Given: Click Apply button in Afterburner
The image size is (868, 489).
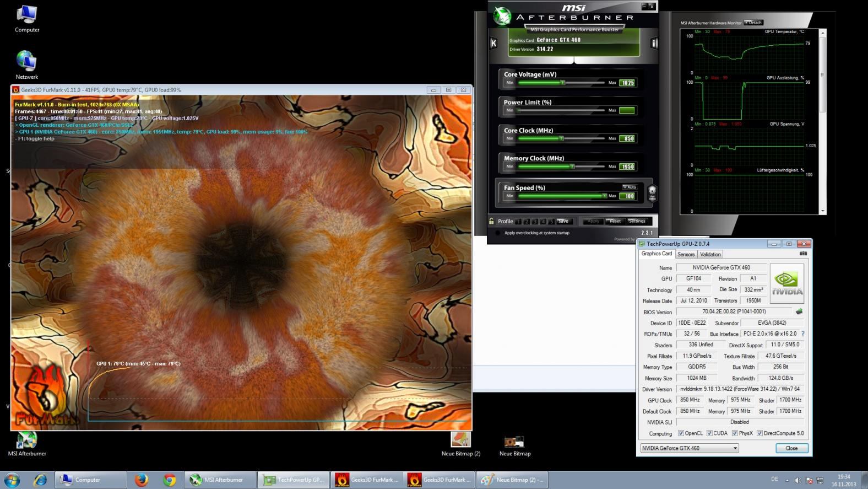Looking at the screenshot, I should point(593,221).
